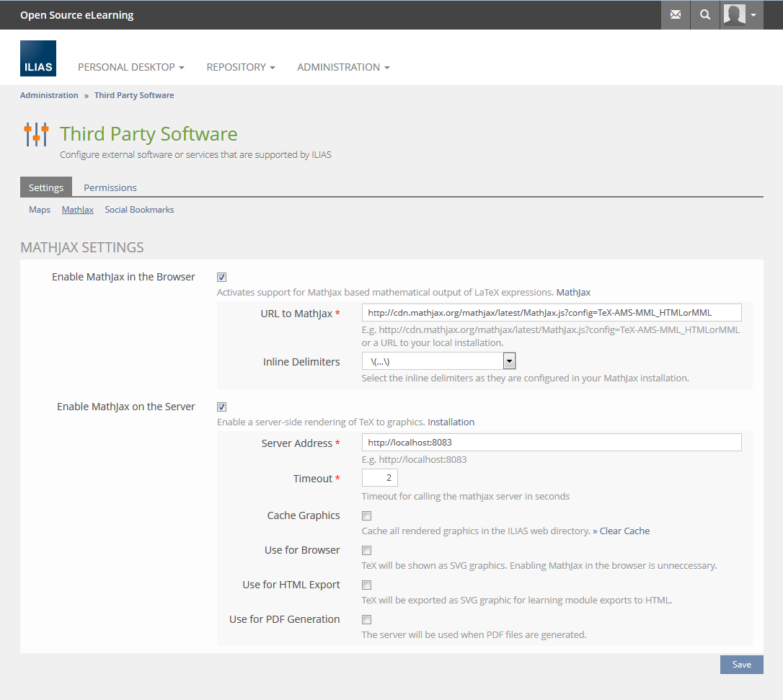
Task: Click the Timeout input field
Action: 379,478
